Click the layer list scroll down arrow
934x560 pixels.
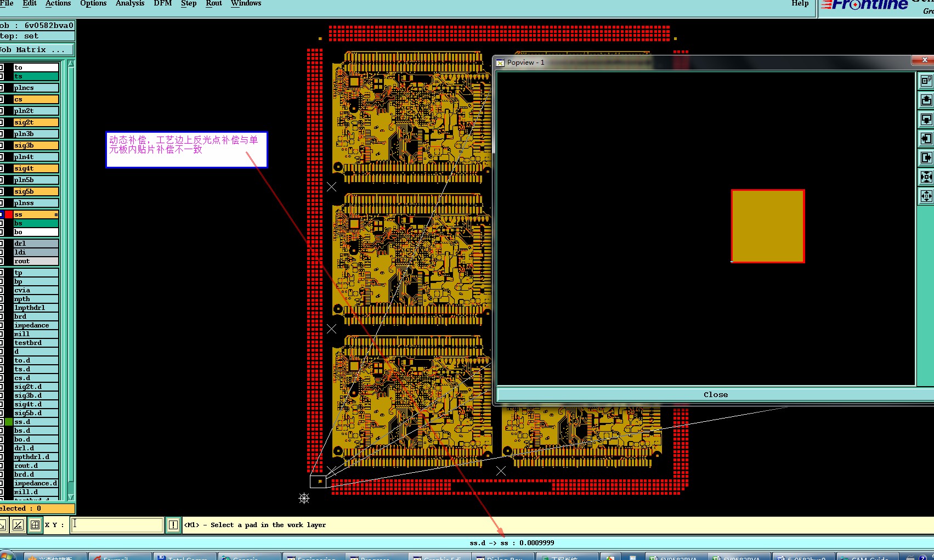(71, 497)
